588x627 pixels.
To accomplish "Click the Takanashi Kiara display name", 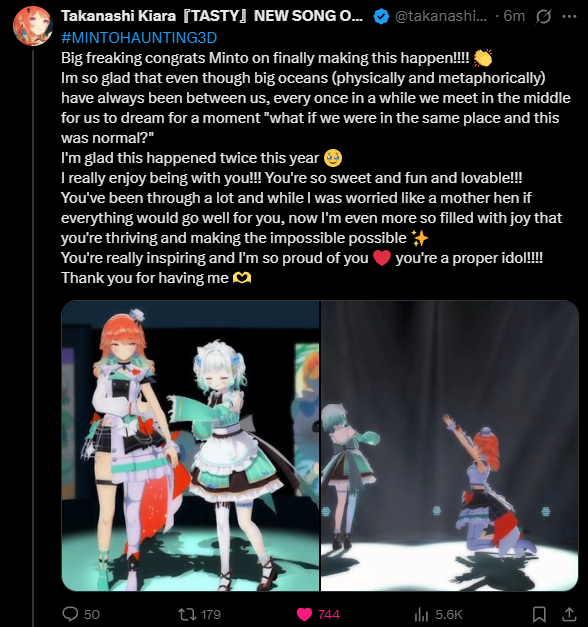I will tap(212, 16).
